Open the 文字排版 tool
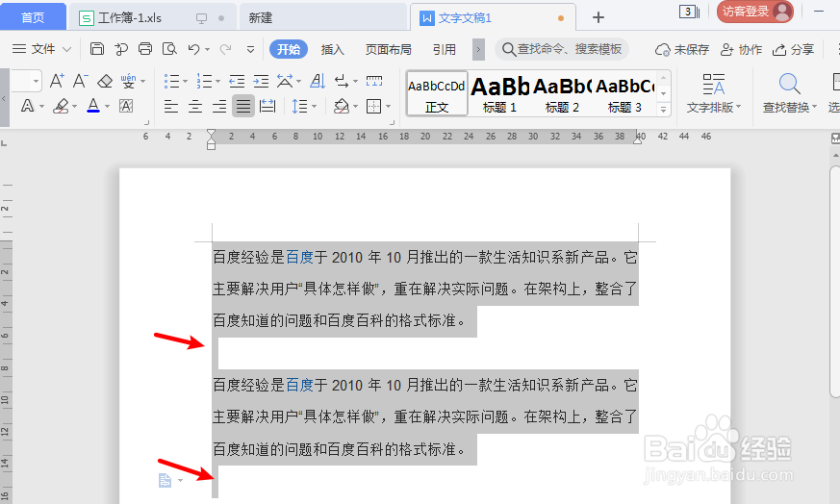The image size is (840, 504). click(x=714, y=92)
